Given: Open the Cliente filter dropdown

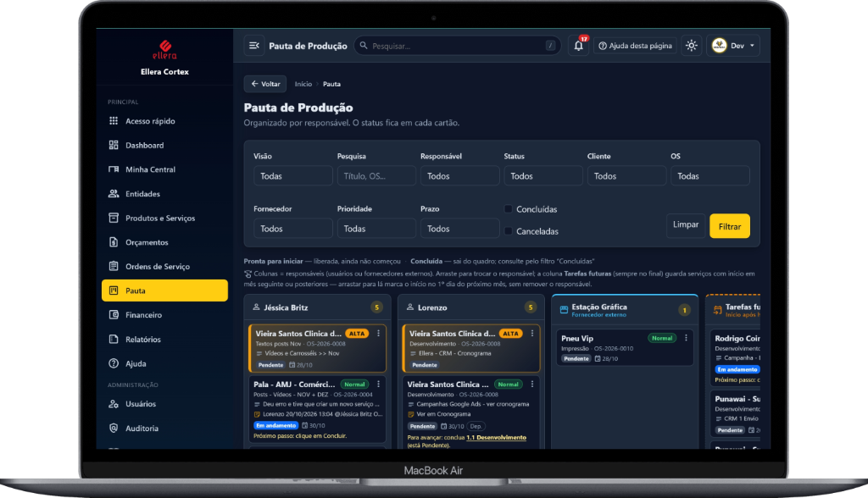Looking at the screenshot, I should 626,176.
